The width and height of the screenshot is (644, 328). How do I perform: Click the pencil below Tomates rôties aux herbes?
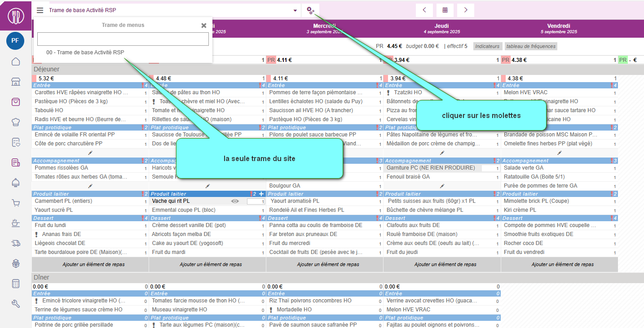[x=90, y=186]
